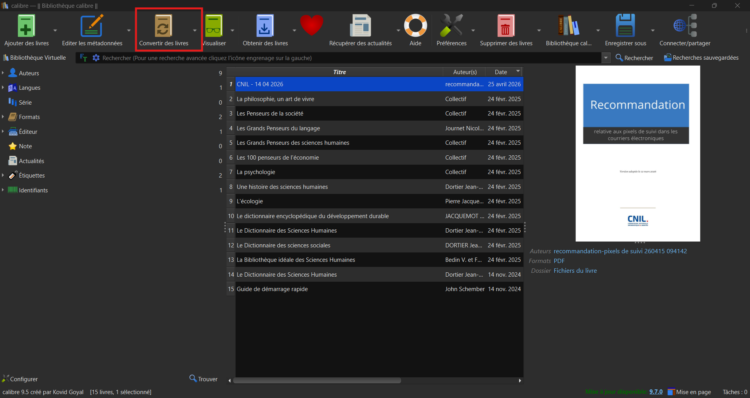
Task: Expand the Formats tree node
Action: coord(3,117)
